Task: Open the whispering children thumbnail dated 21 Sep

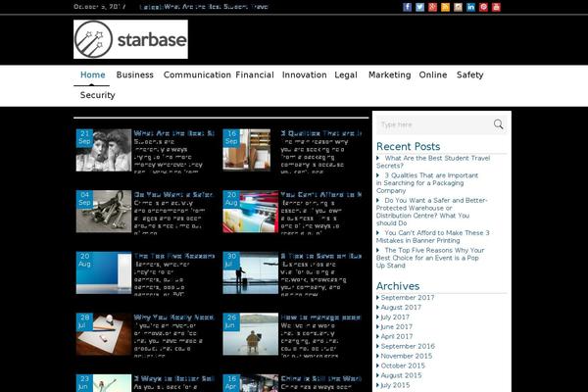Action: coord(104,150)
